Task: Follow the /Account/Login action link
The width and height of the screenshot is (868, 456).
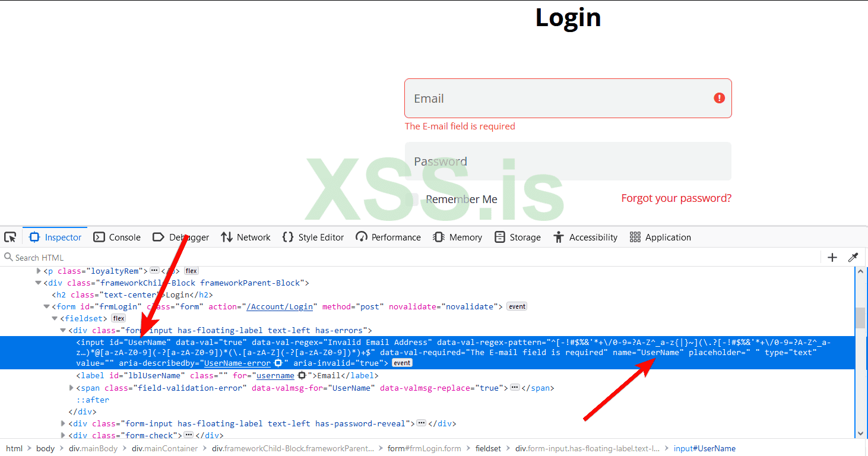Action: click(280, 306)
